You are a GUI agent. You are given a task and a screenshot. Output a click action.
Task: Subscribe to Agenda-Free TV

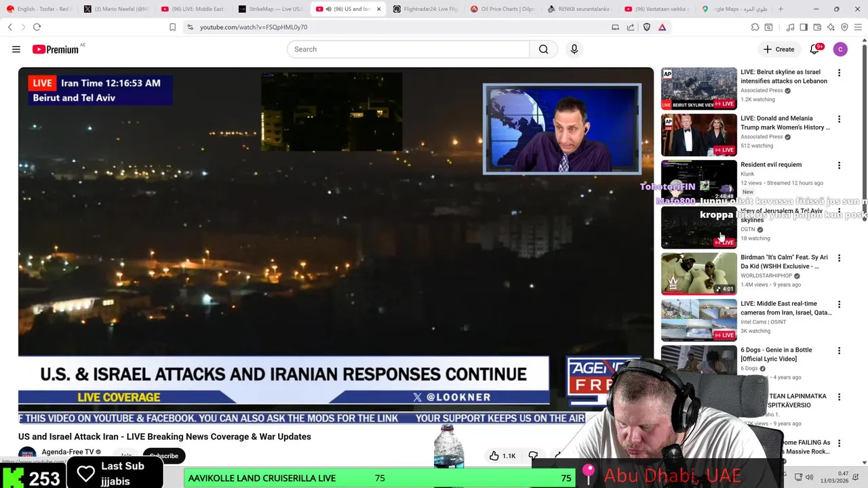tap(164, 456)
